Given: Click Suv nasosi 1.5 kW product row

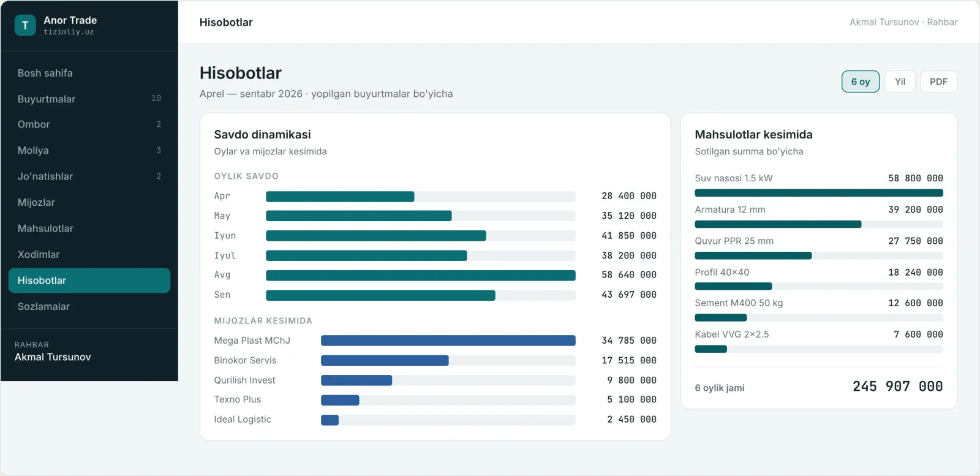Looking at the screenshot, I should point(819,184).
